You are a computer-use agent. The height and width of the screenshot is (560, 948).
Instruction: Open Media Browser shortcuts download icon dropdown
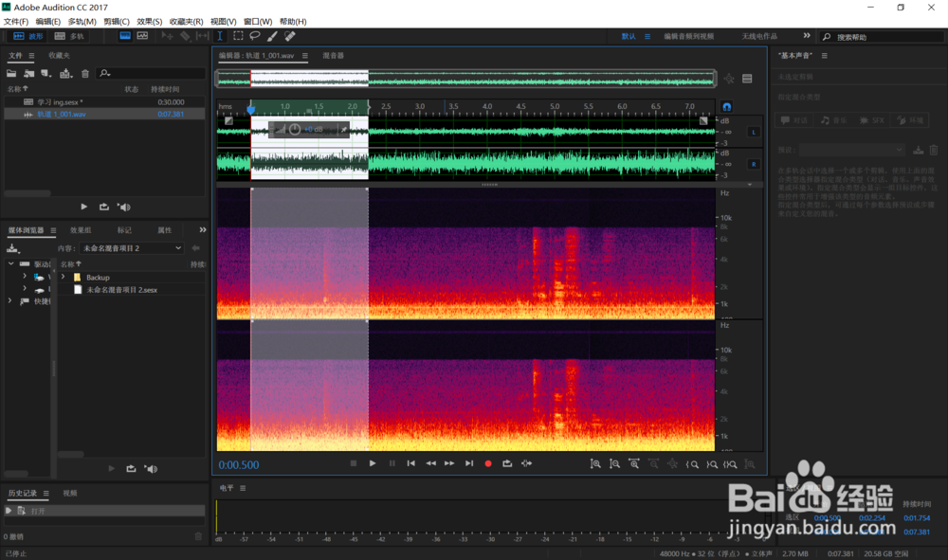pyautogui.click(x=12, y=248)
